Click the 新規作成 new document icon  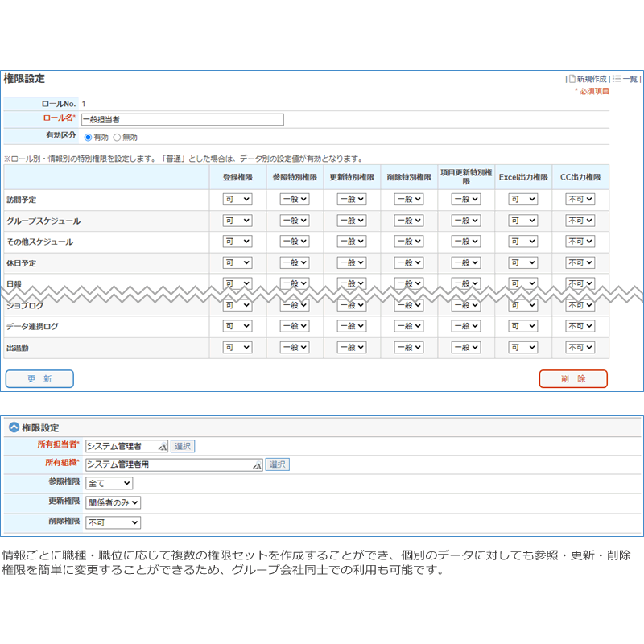click(x=572, y=79)
